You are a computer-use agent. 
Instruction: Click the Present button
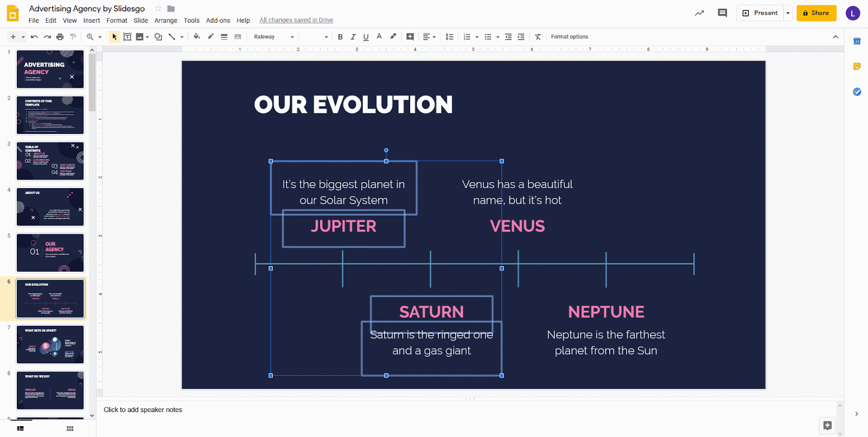760,13
